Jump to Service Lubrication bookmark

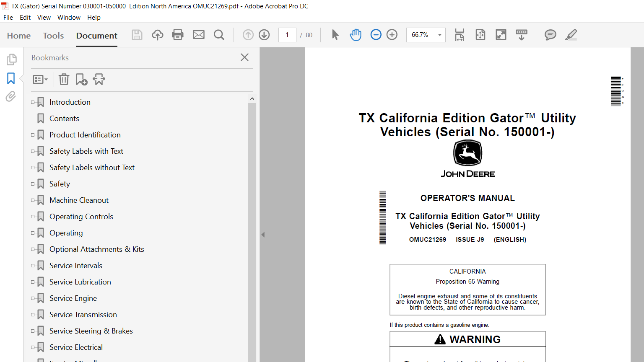80,282
